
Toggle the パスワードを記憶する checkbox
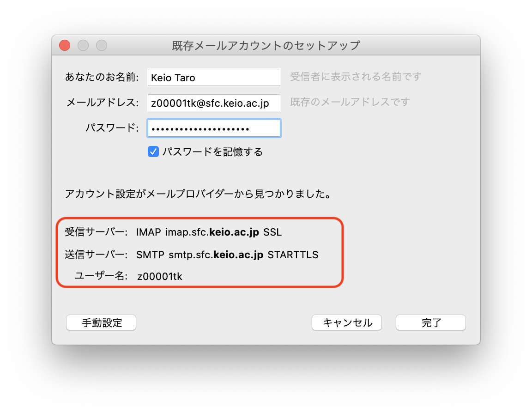[x=153, y=152]
